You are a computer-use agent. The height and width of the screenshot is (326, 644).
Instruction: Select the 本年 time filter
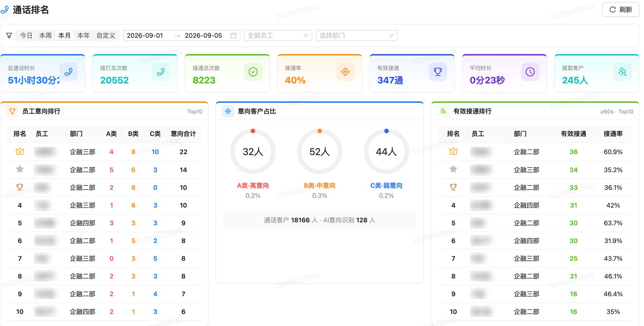[83, 35]
